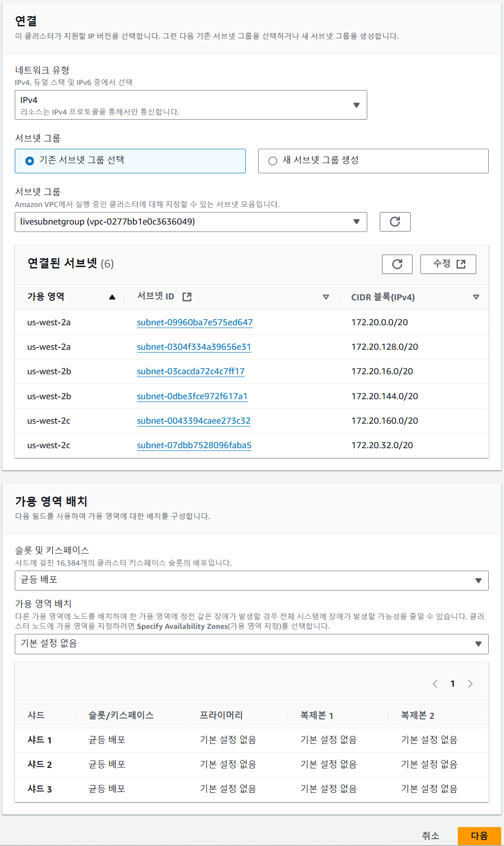Open subnet-07dbb7528096faba5 link
504x846 pixels.
click(194, 445)
